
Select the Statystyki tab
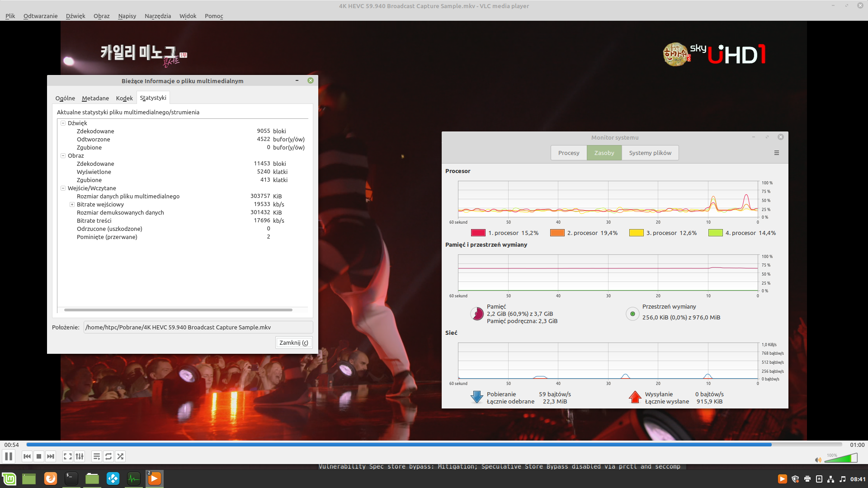coord(153,98)
